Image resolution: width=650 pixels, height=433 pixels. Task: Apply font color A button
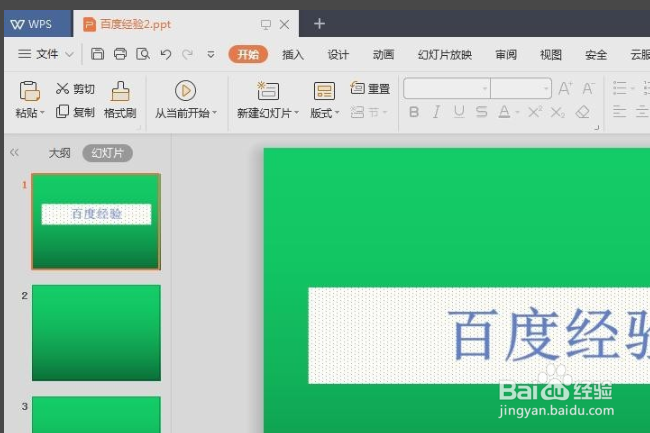pyautogui.click(x=504, y=112)
